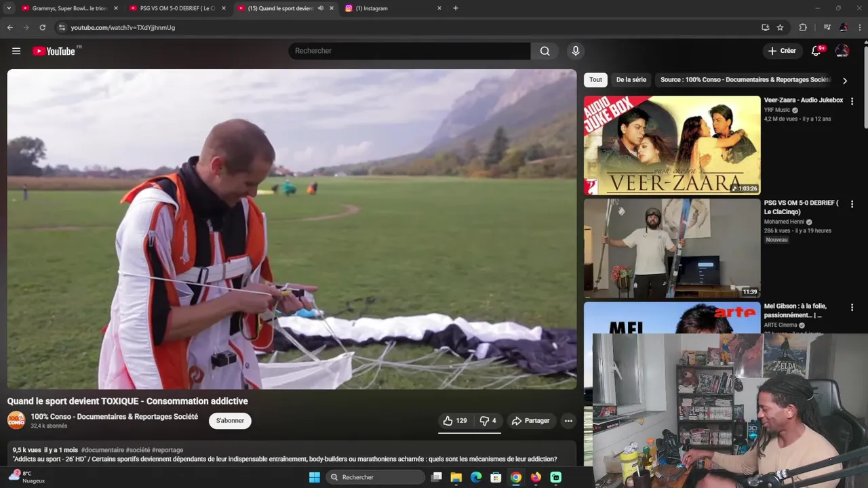Open the account avatar menu
Screen dimensions: 868x488
pyautogui.click(x=842, y=51)
